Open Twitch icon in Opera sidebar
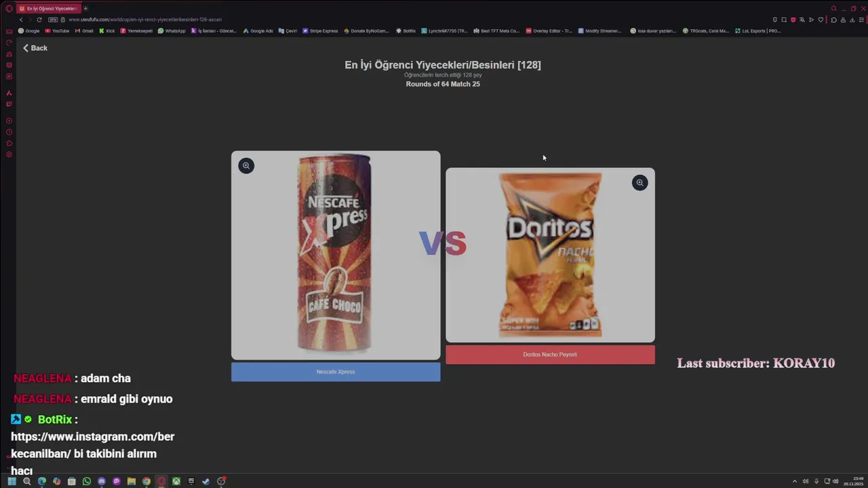Viewport: 868px width, 488px height. click(x=9, y=104)
